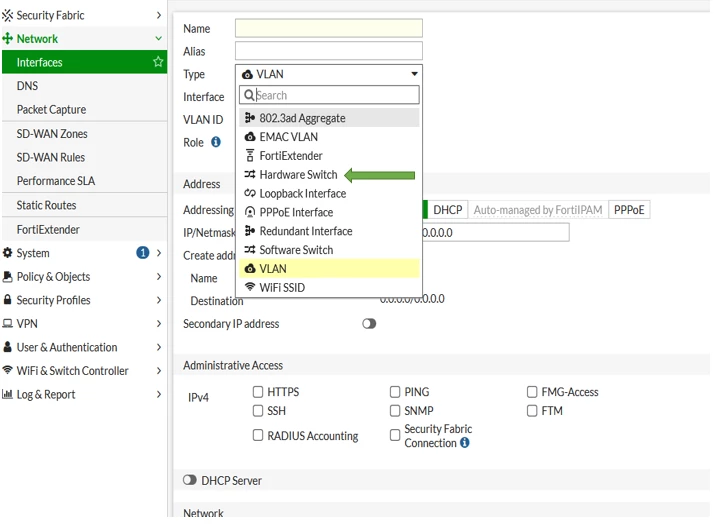Click the Security Profiles padlock icon
Screen dimensions: 714x527
click(x=7, y=300)
